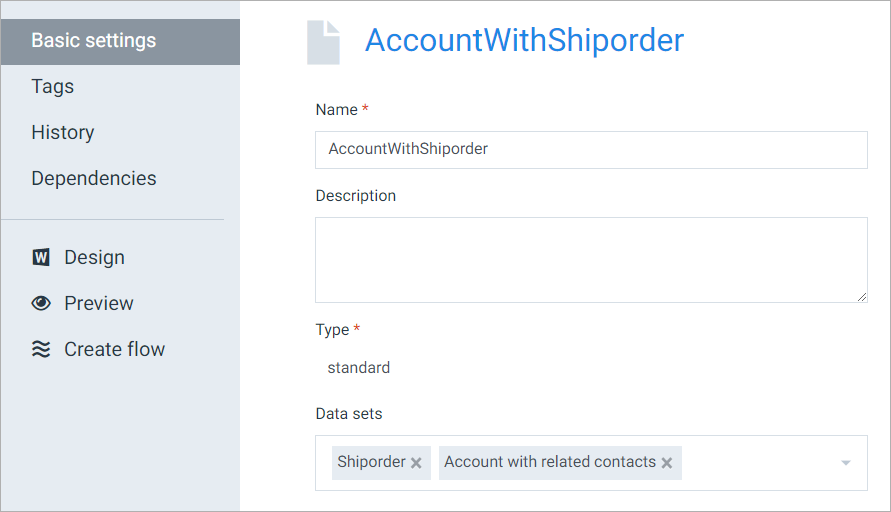Click into the Description text area

[591, 260]
